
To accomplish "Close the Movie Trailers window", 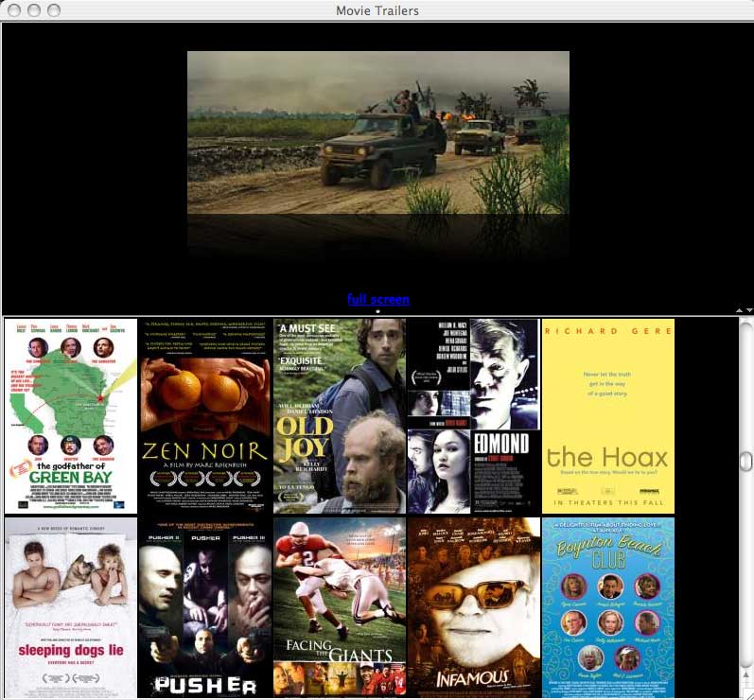I will 14,10.
